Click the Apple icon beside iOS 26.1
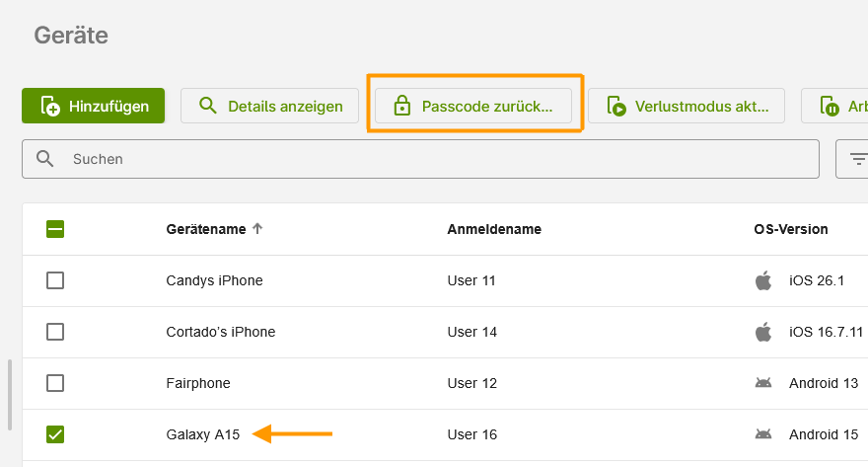 [x=763, y=280]
